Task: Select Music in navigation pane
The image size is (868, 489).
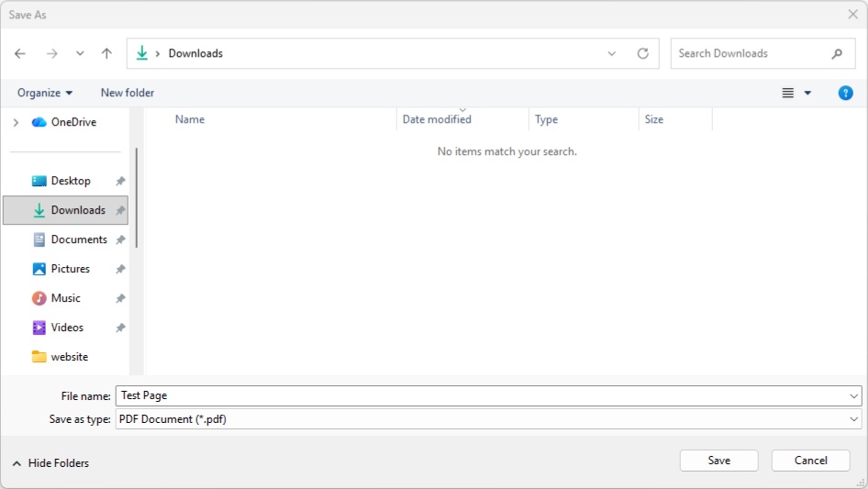Action: [65, 298]
